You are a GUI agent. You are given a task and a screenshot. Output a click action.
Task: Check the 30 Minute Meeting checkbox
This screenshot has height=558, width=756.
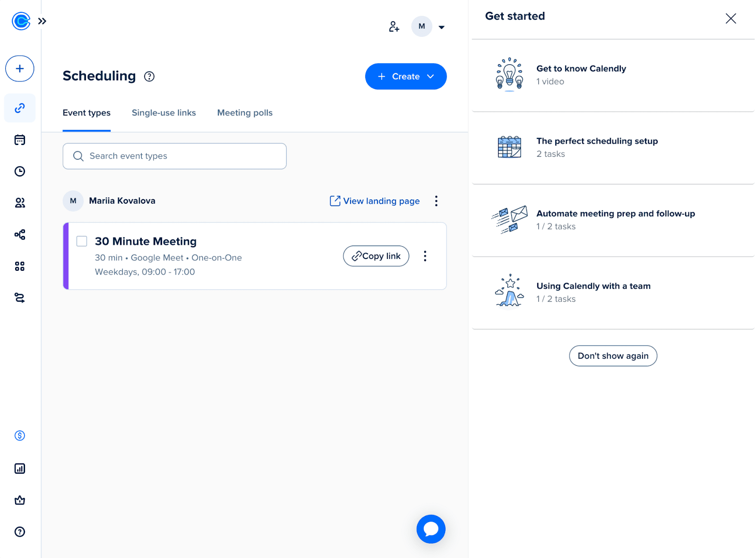point(82,241)
